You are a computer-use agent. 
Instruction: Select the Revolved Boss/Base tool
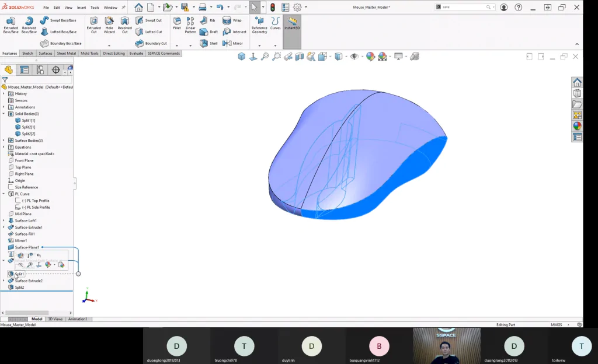[x=29, y=25]
